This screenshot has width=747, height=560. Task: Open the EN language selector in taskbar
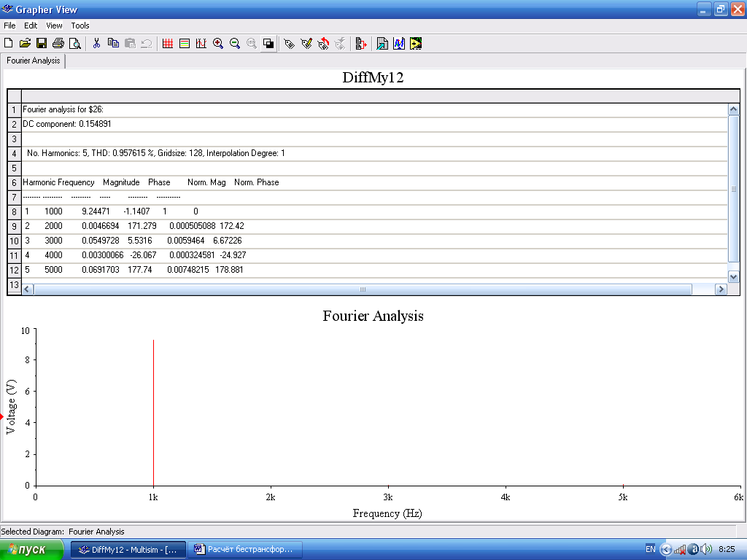650,549
